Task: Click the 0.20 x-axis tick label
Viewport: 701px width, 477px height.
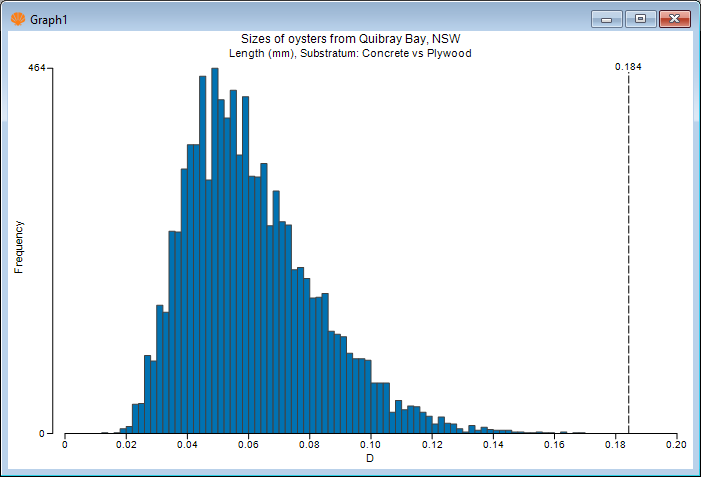Action: coord(677,446)
